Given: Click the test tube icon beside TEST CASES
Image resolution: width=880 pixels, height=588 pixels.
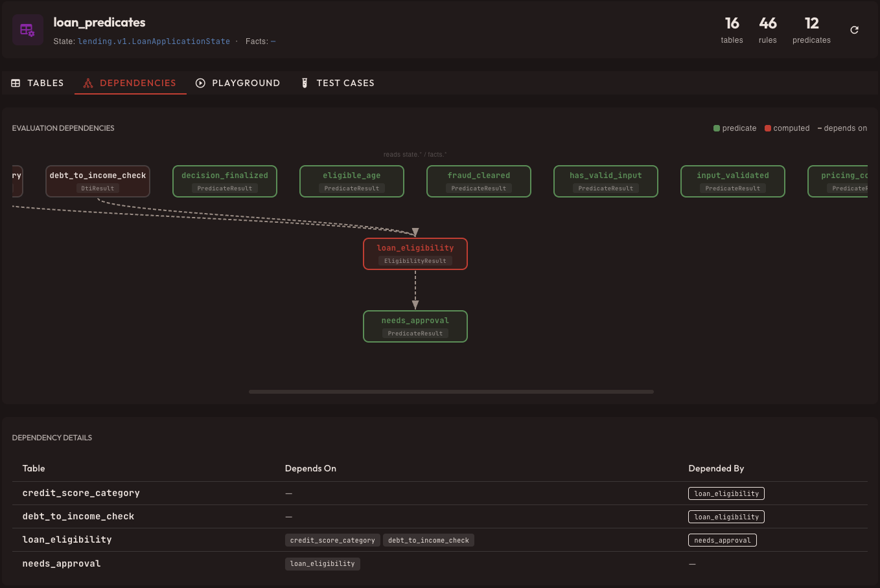Looking at the screenshot, I should (305, 83).
